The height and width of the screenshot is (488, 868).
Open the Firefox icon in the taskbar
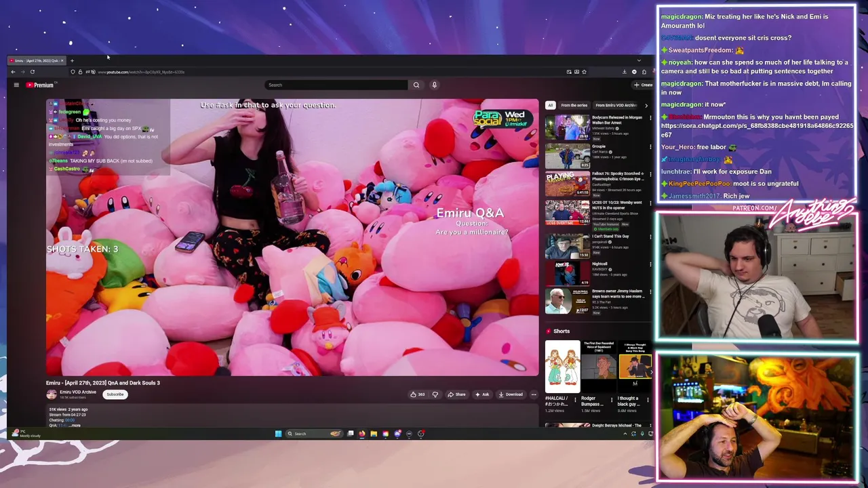361,434
